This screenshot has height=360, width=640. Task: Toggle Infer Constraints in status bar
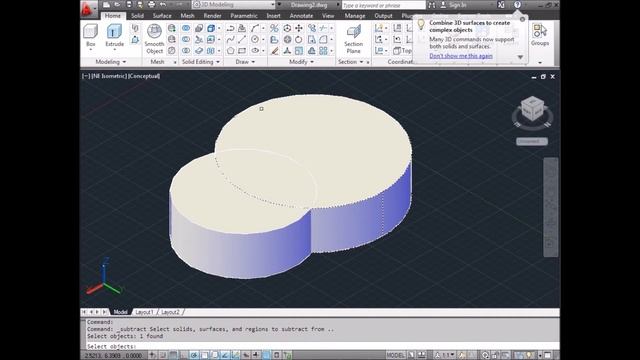coord(152,355)
